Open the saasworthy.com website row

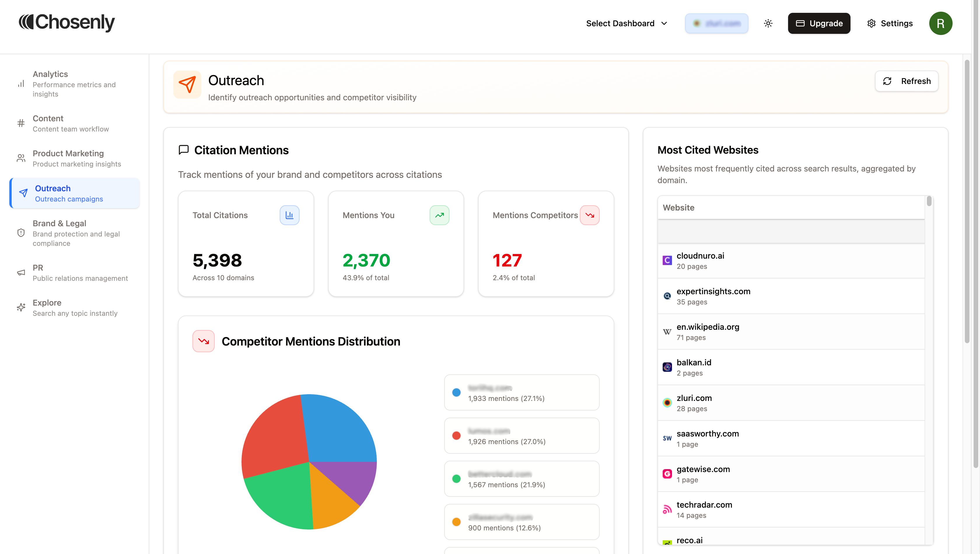791,438
